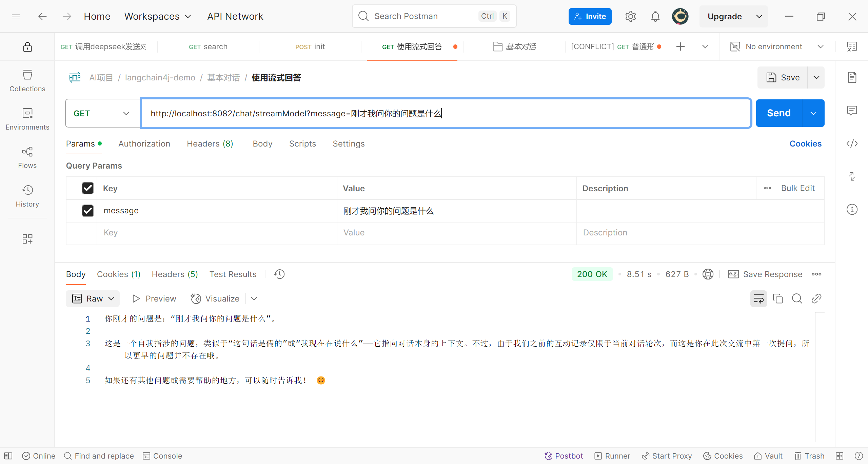868x464 pixels.
Task: Expand the Send button arrow options
Action: [813, 113]
